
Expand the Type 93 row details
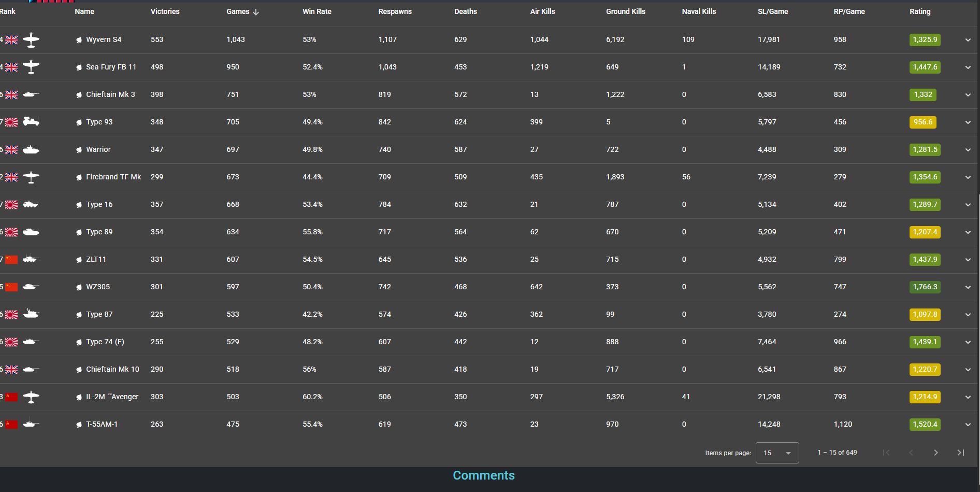(968, 122)
